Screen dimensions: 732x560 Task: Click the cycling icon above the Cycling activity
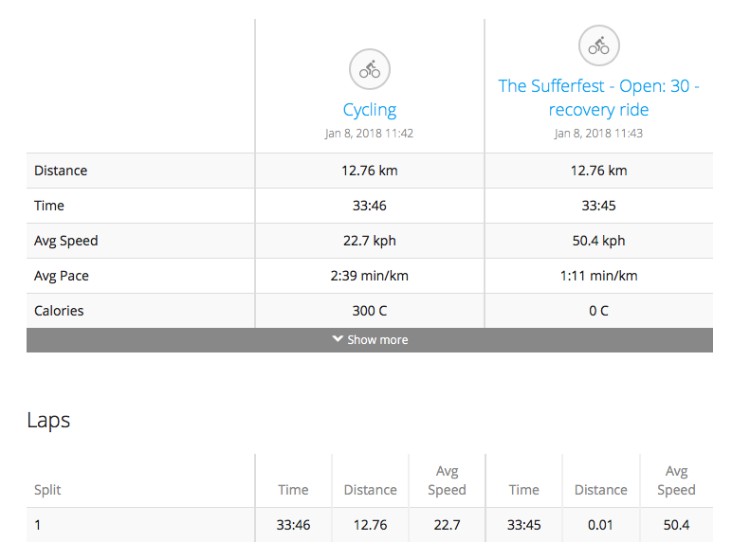(369, 69)
